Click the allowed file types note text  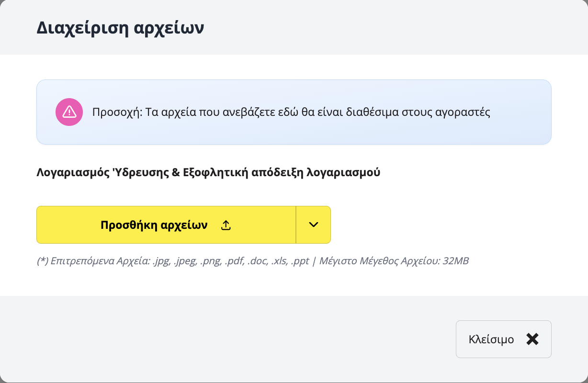[192, 261]
